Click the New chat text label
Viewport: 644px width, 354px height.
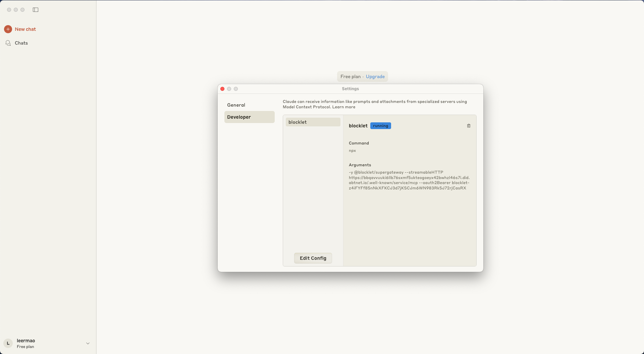25,29
